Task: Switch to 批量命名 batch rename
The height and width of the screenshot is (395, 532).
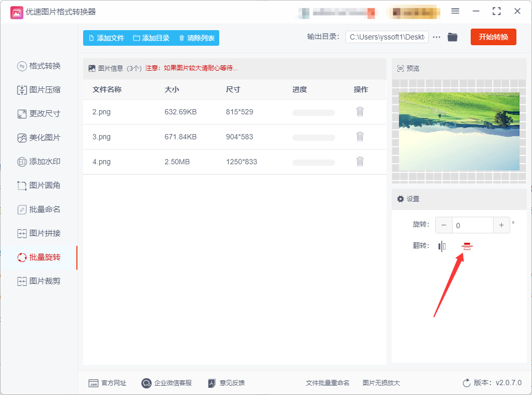Action: coord(38,209)
